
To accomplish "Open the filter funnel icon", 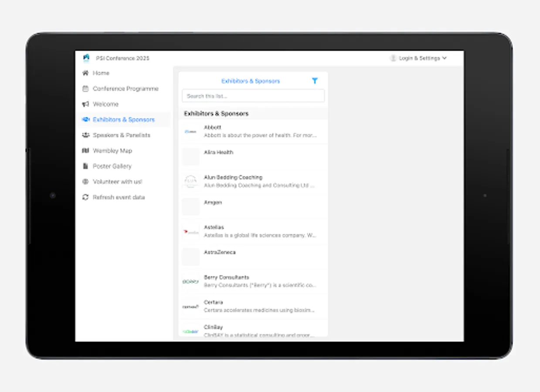I will (x=315, y=81).
